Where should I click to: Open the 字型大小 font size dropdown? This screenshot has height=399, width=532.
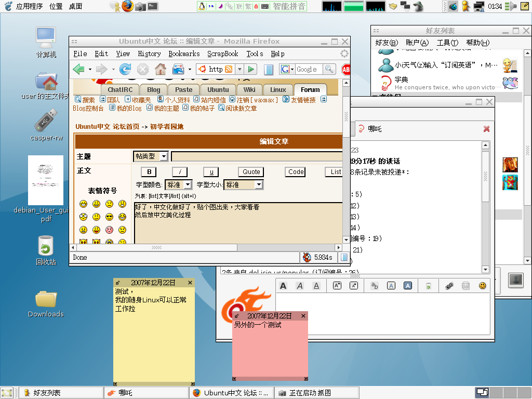click(x=243, y=184)
